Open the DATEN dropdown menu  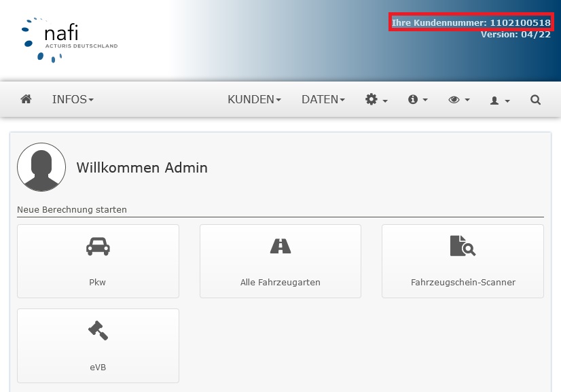pos(323,99)
